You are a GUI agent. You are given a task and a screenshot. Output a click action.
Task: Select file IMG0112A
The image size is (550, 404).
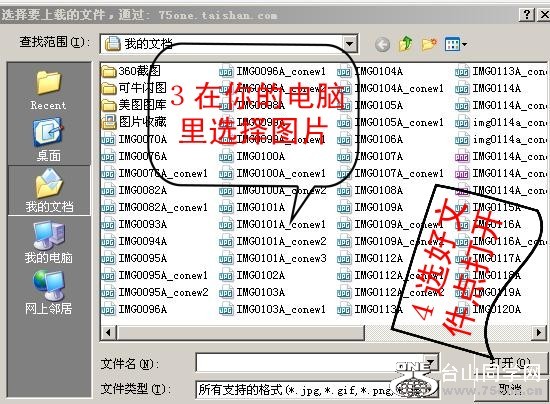tap(370, 258)
